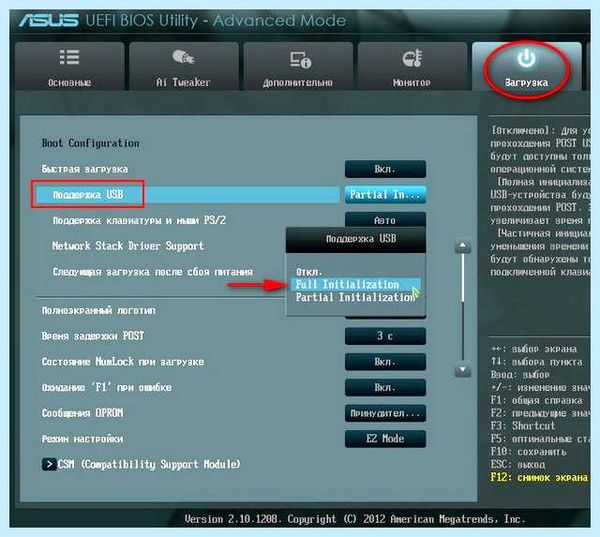Select the Сообщения OPROM label
The width and height of the screenshot is (600, 537).
pos(83,413)
